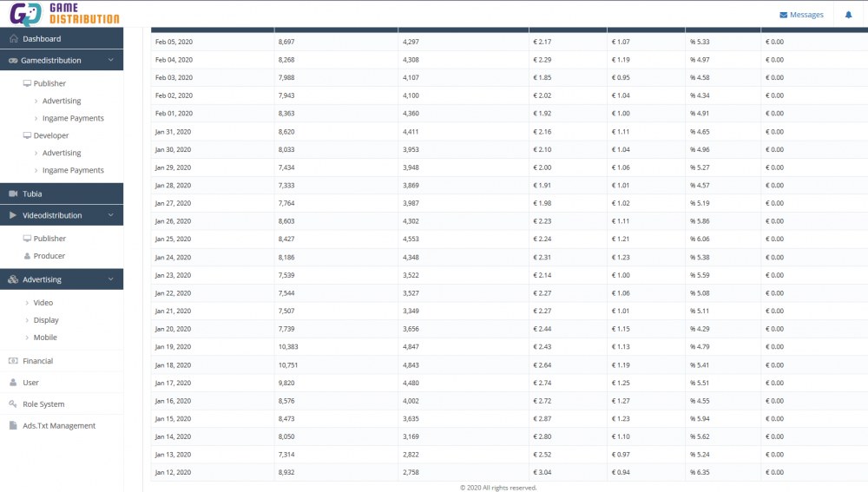
Task: Click the Role System key icon
Action: 13,404
